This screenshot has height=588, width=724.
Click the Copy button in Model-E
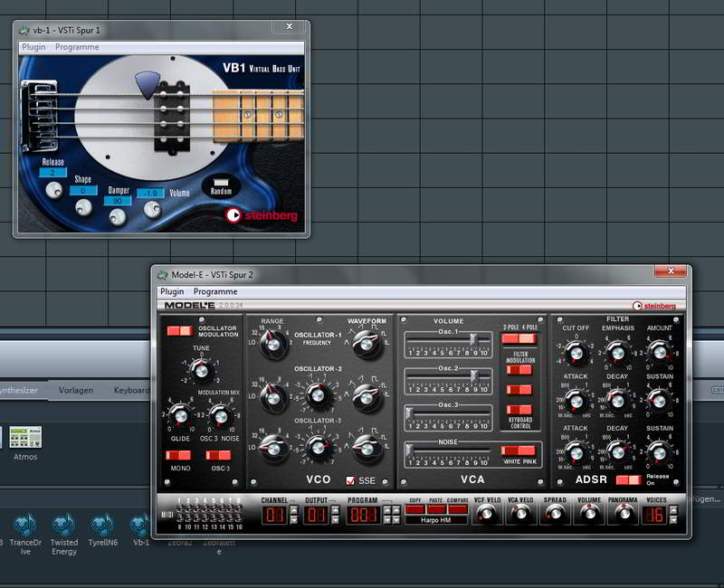pyautogui.click(x=415, y=509)
